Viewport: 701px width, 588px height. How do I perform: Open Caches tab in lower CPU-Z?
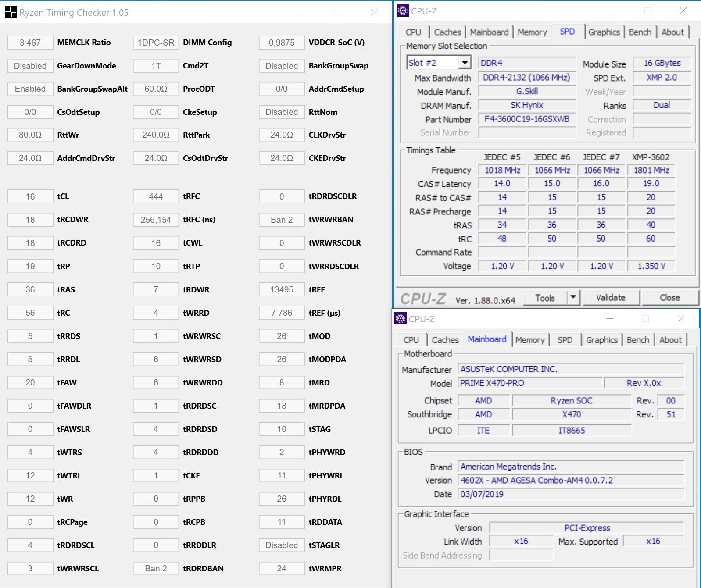(x=445, y=340)
